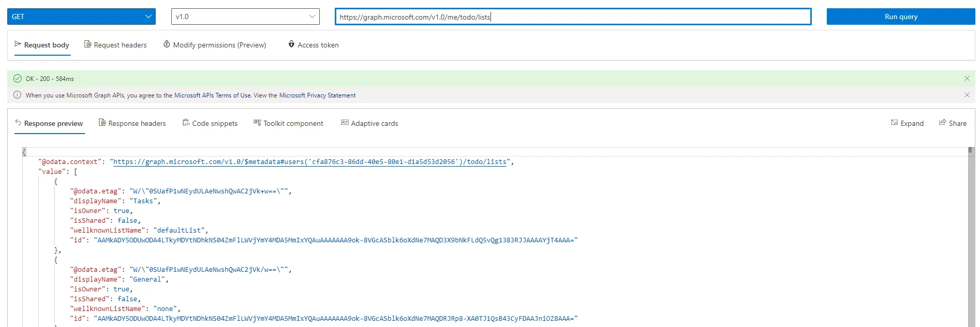Click the Response preview arrow icon
Viewport: 980px width, 327px height.
click(18, 123)
